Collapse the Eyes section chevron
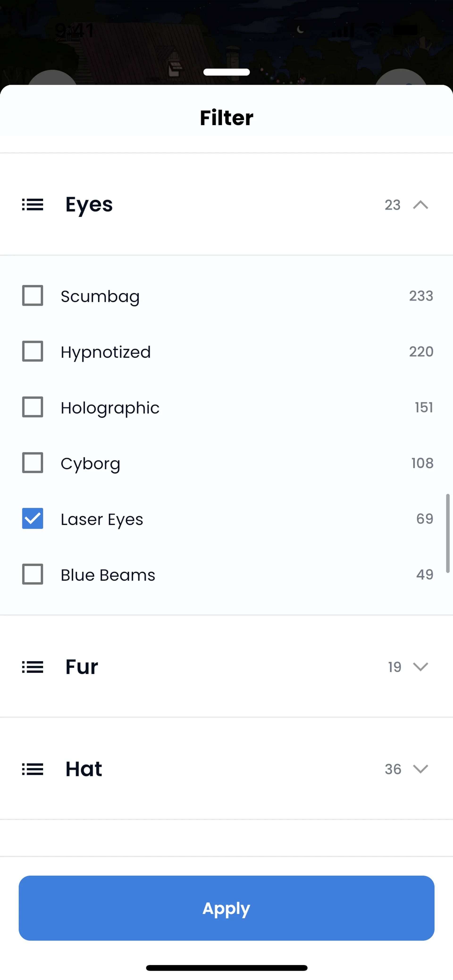Screen dimensions: 453x980 click(x=420, y=205)
